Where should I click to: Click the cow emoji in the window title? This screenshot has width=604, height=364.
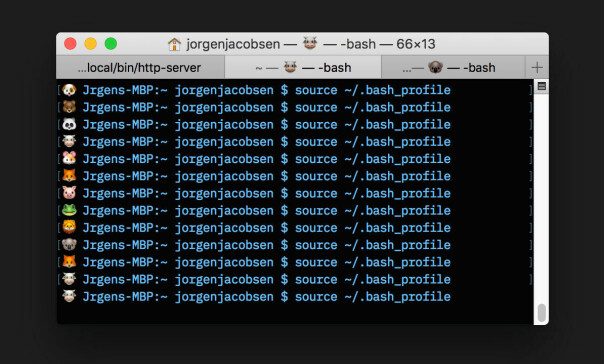click(310, 43)
